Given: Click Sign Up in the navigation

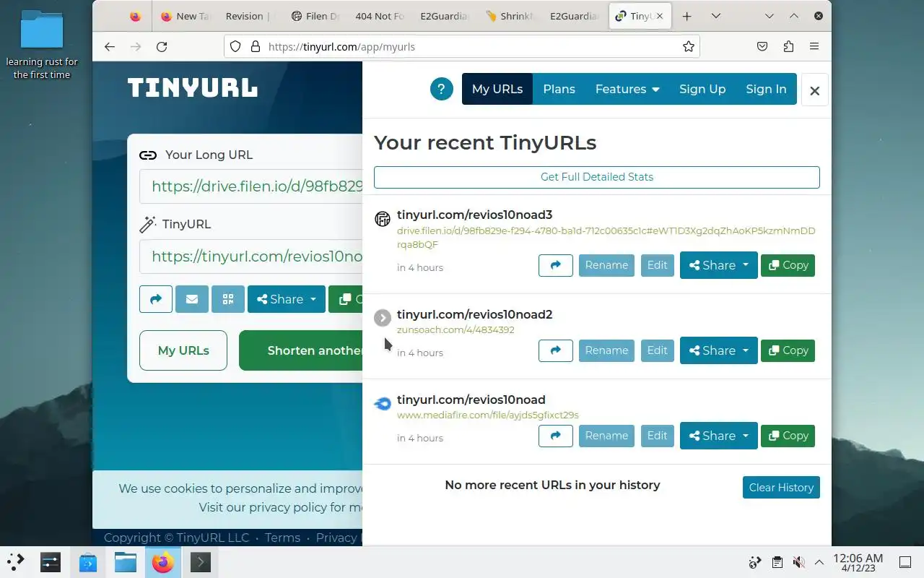Looking at the screenshot, I should pos(702,89).
